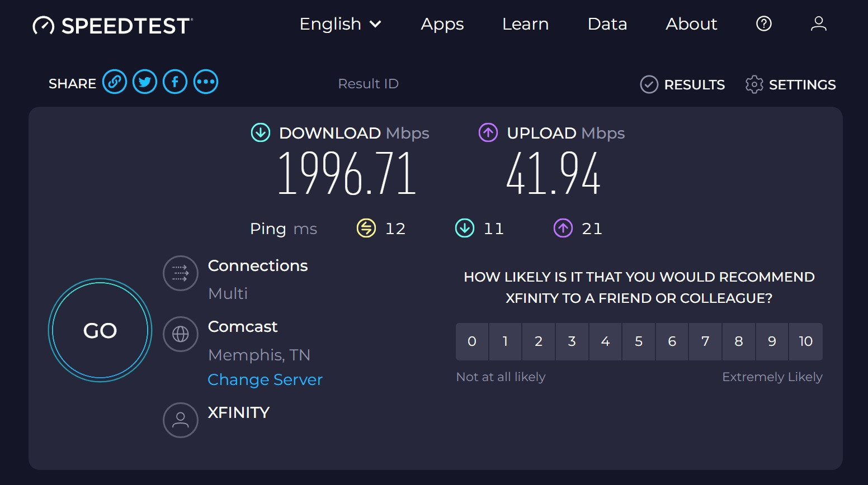
Task: Rate recommendation score 7
Action: coord(705,341)
